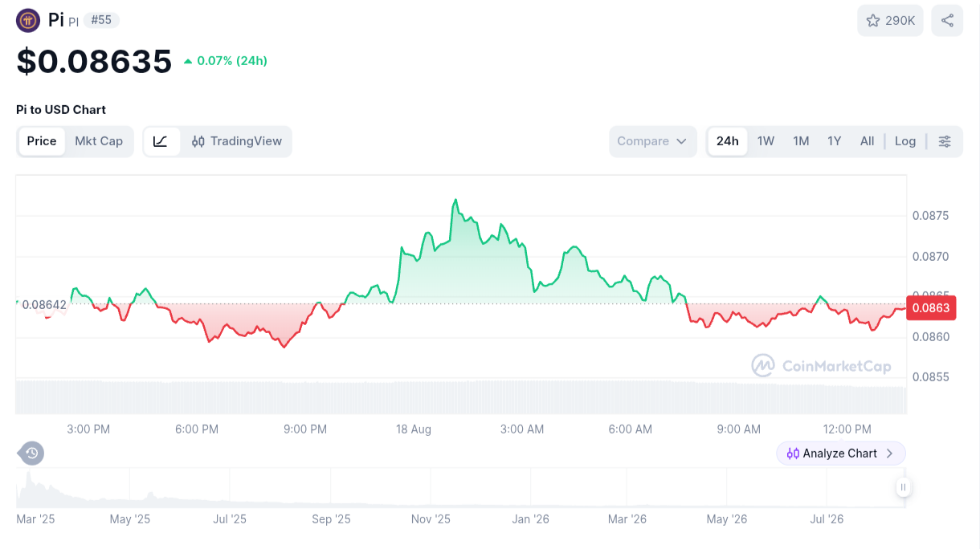
Task: Click the 0.07% (24h) change indicator
Action: [x=225, y=61]
